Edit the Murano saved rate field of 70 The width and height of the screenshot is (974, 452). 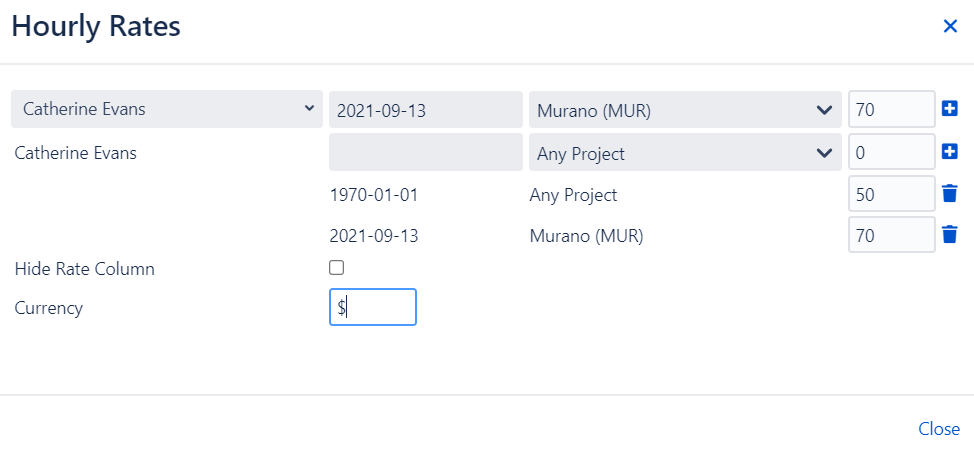(x=891, y=236)
